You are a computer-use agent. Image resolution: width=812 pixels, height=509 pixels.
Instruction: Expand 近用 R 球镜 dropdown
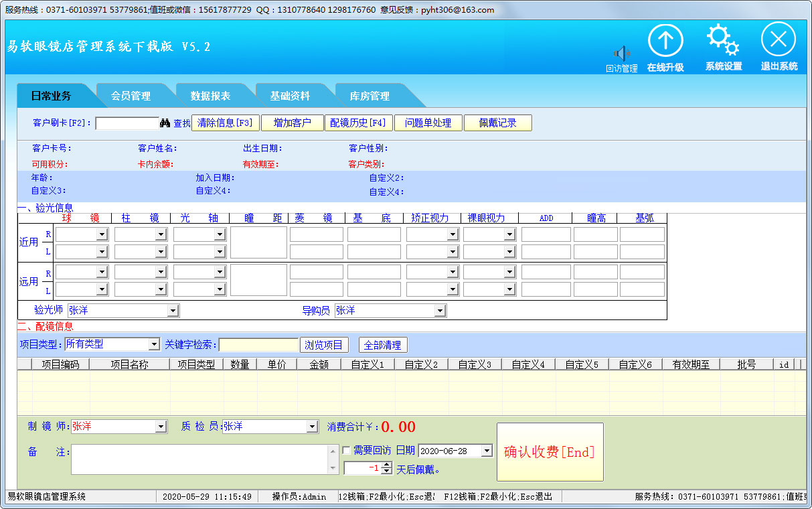pyautogui.click(x=102, y=234)
